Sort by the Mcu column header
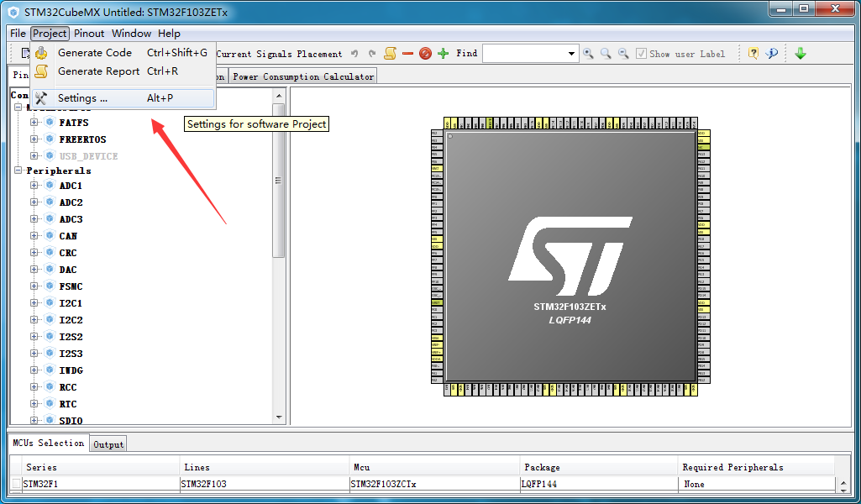The width and height of the screenshot is (861, 504). point(434,467)
